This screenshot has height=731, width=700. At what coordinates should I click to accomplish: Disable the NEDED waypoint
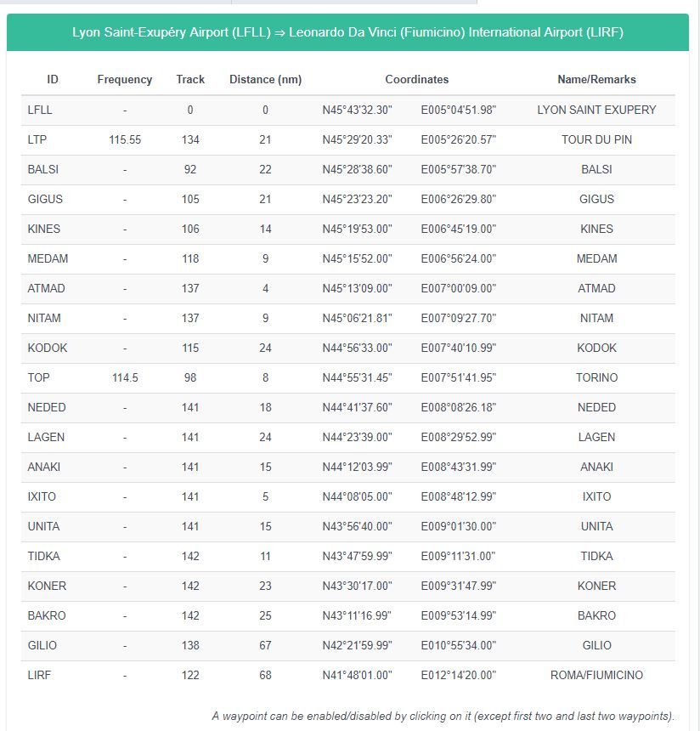[x=348, y=408]
